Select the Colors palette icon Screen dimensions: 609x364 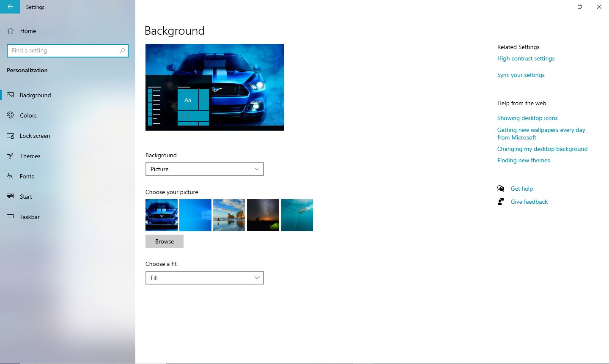tap(11, 115)
